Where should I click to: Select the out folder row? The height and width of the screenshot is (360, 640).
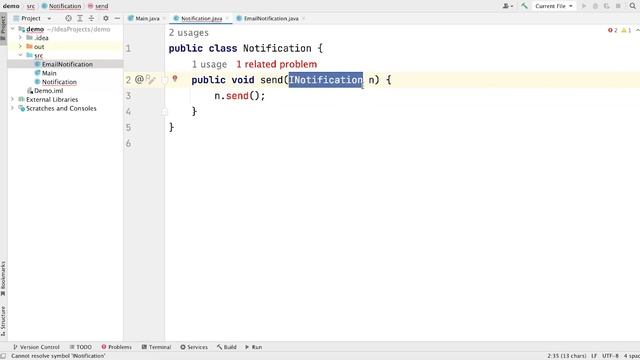(x=65, y=47)
